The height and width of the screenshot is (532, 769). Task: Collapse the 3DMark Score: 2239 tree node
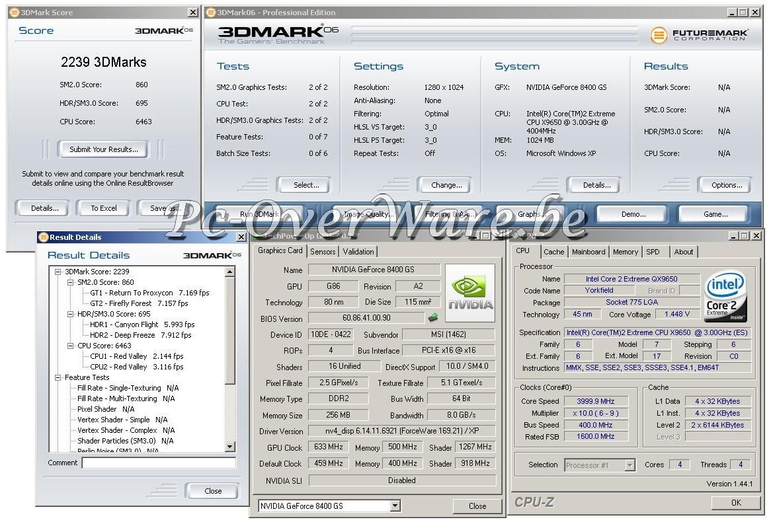[x=58, y=272]
